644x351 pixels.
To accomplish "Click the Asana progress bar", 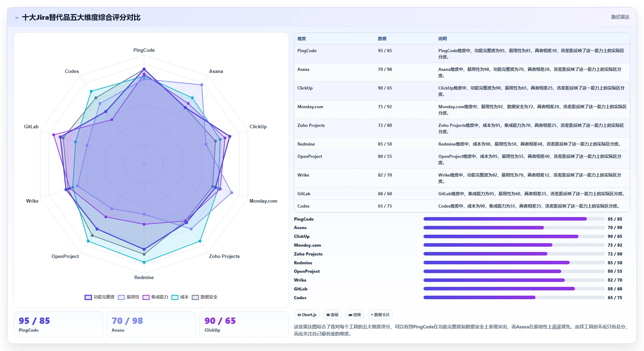I will pyautogui.click(x=514, y=228).
